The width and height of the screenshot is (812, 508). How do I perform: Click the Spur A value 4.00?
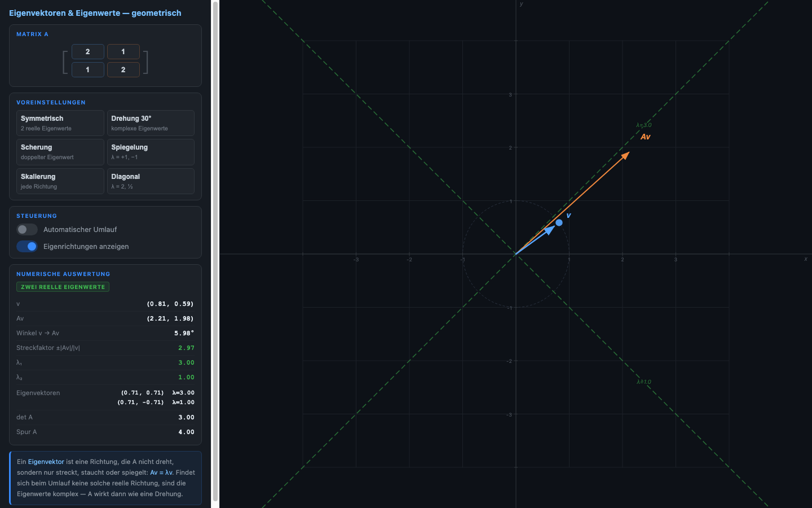pyautogui.click(x=186, y=432)
